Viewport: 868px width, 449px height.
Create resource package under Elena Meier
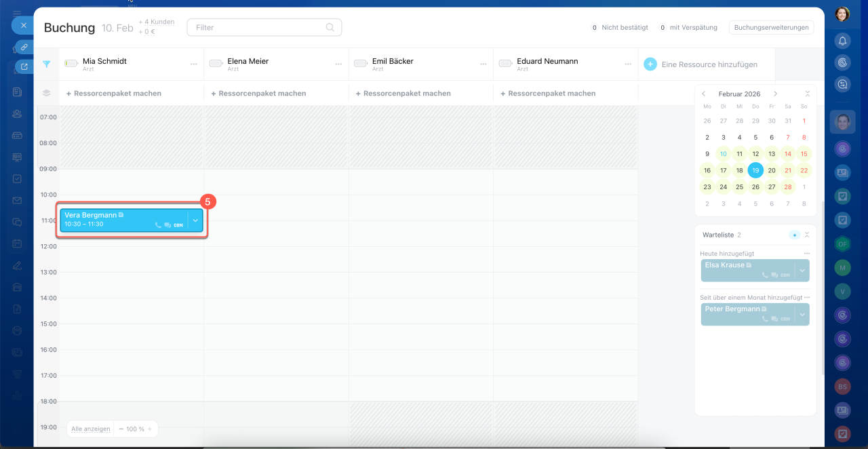coord(258,94)
